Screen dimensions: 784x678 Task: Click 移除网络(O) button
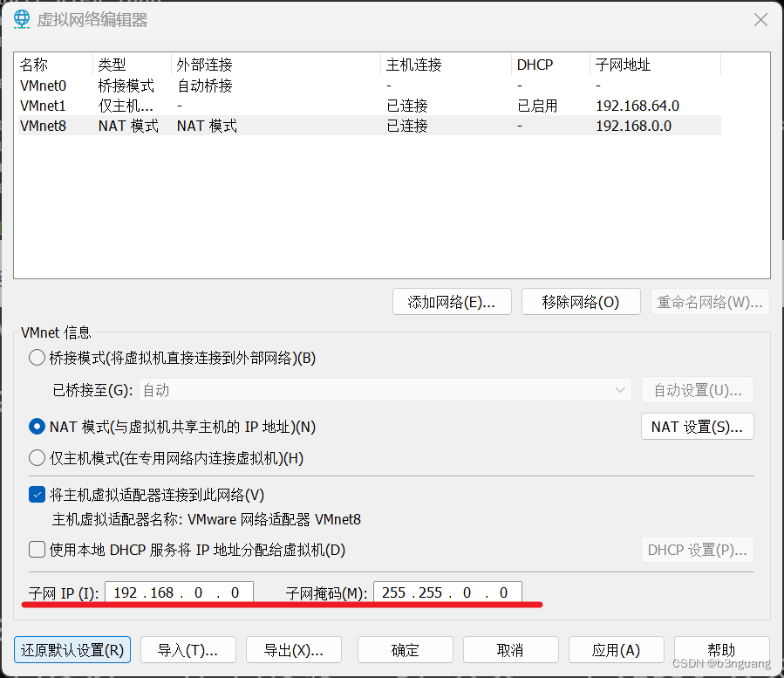point(581,302)
